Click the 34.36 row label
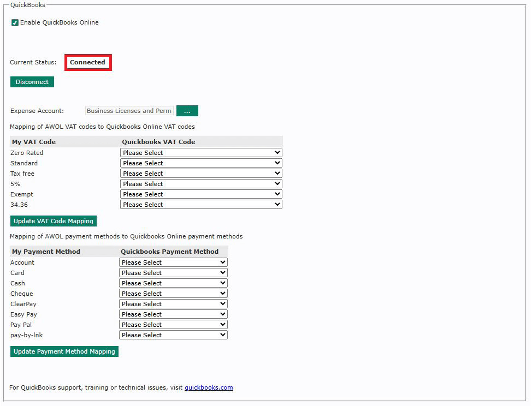 [19, 205]
